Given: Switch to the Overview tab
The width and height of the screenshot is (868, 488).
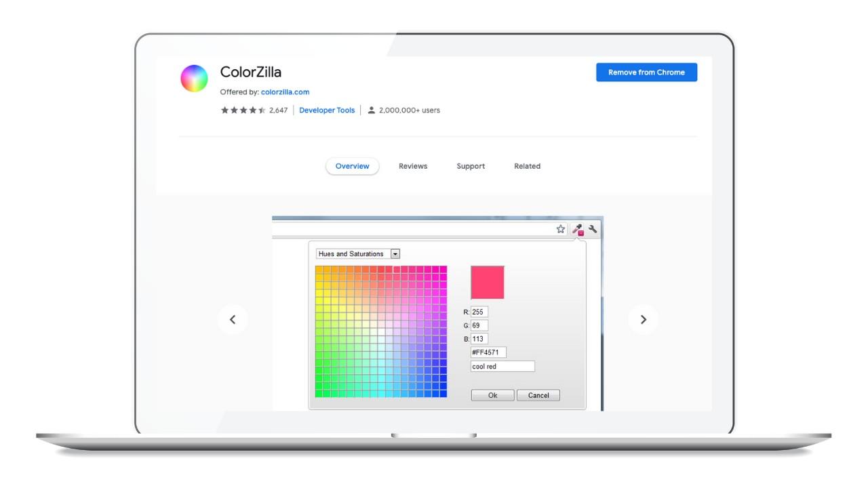Looking at the screenshot, I should [x=353, y=166].
